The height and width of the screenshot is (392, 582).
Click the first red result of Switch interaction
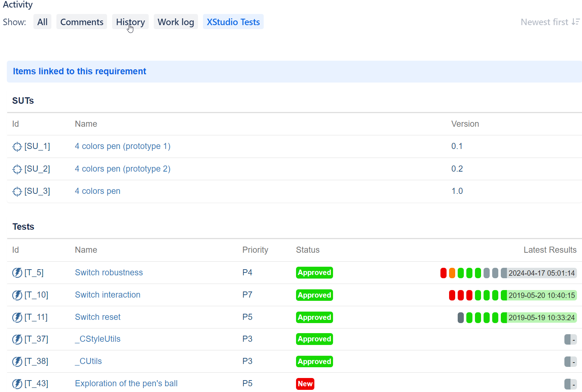point(452,295)
